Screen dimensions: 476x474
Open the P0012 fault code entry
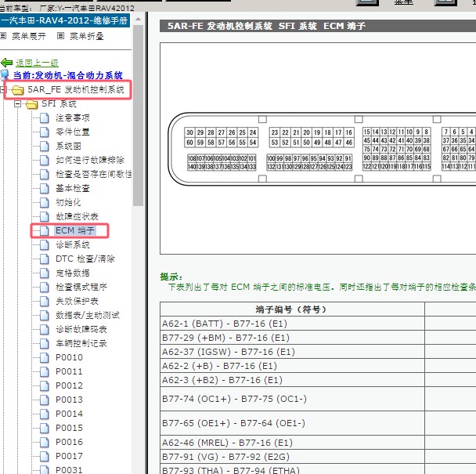(x=69, y=385)
